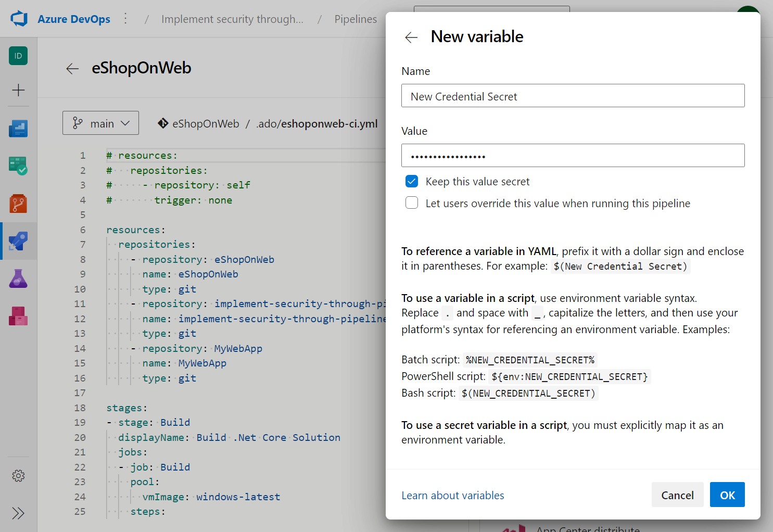The height and width of the screenshot is (532, 773).
Task: Click the OK button to save the variable
Action: click(727, 495)
